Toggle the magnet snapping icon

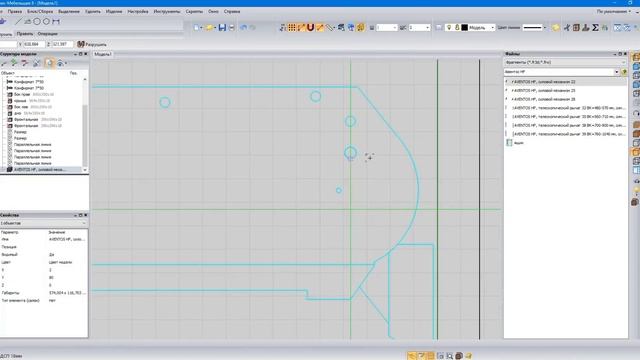click(311, 27)
